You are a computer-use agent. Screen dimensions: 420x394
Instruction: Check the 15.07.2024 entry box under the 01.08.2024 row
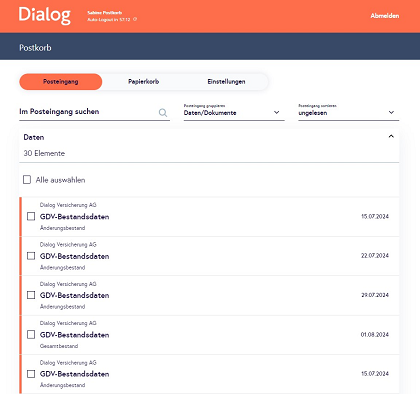click(31, 374)
